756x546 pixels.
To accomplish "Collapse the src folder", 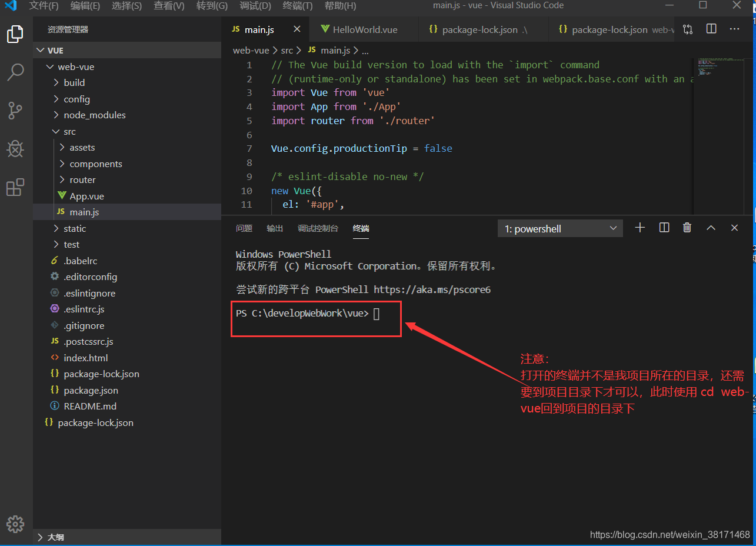I will 127,131.
